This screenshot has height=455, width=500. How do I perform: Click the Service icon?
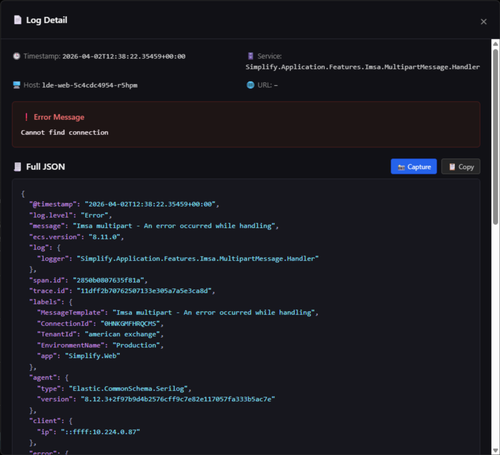pos(250,56)
